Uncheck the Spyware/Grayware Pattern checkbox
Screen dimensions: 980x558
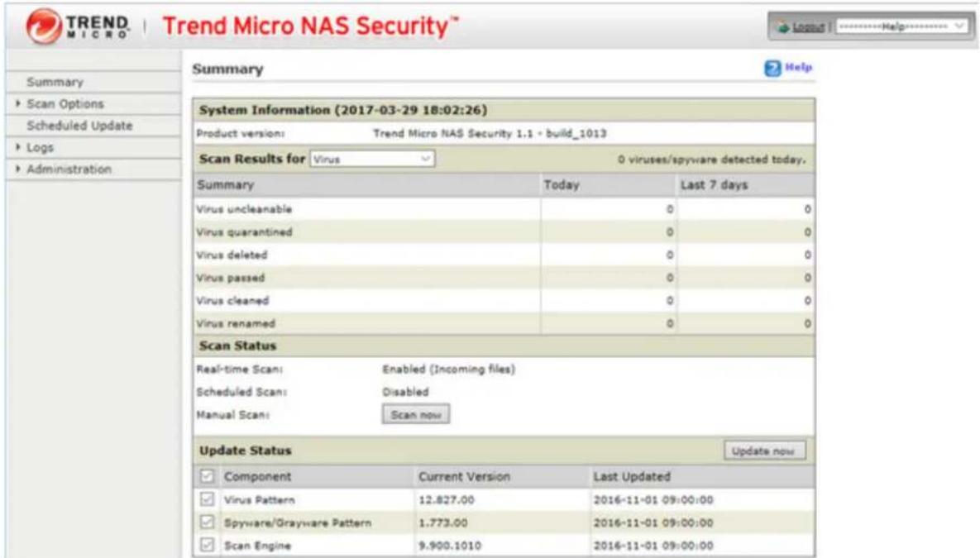[207, 522]
